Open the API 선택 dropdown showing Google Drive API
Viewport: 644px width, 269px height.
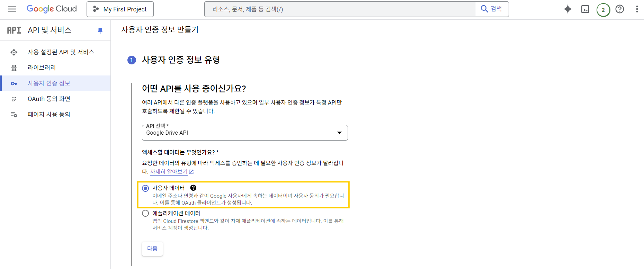[245, 133]
